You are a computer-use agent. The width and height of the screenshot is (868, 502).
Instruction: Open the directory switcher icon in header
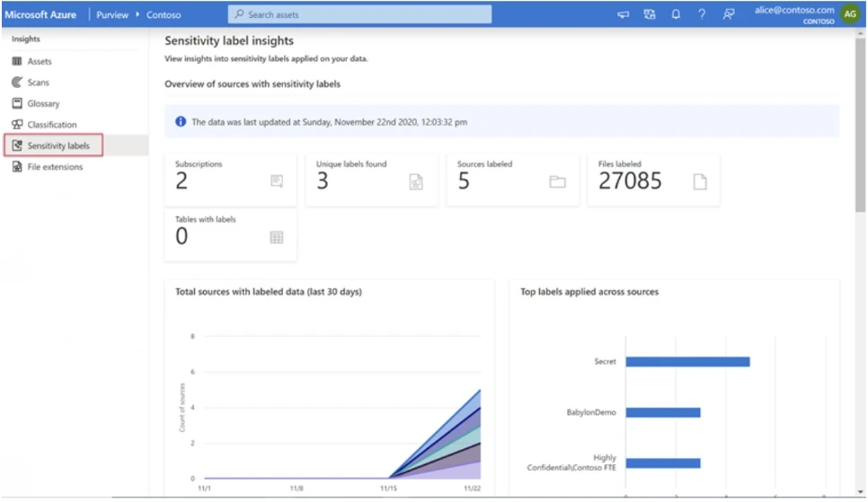pyautogui.click(x=650, y=14)
